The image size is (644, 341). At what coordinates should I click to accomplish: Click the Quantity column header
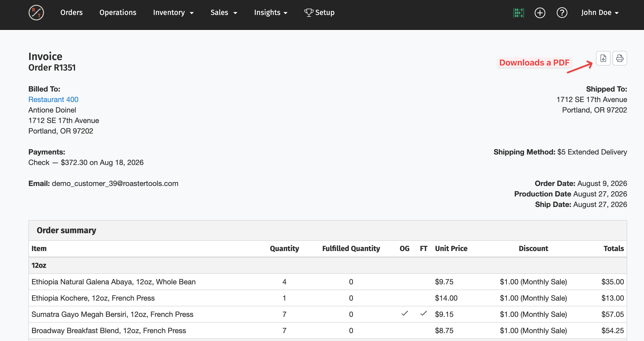point(284,249)
